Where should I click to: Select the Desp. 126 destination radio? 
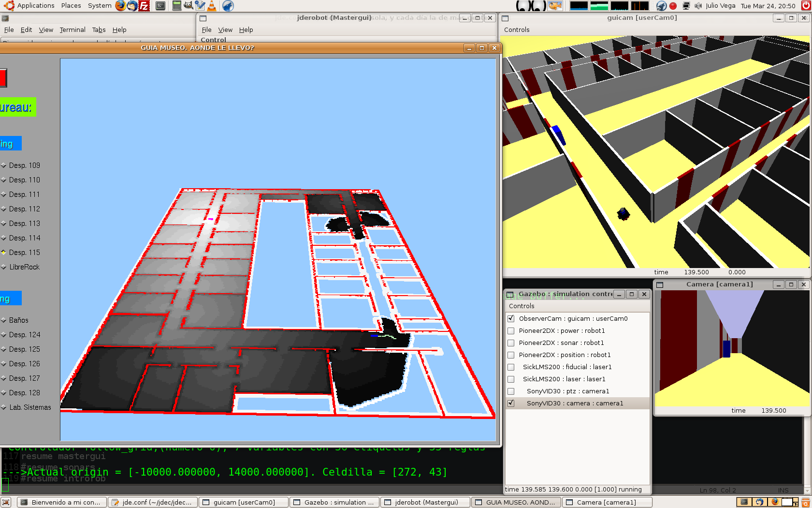(3, 364)
